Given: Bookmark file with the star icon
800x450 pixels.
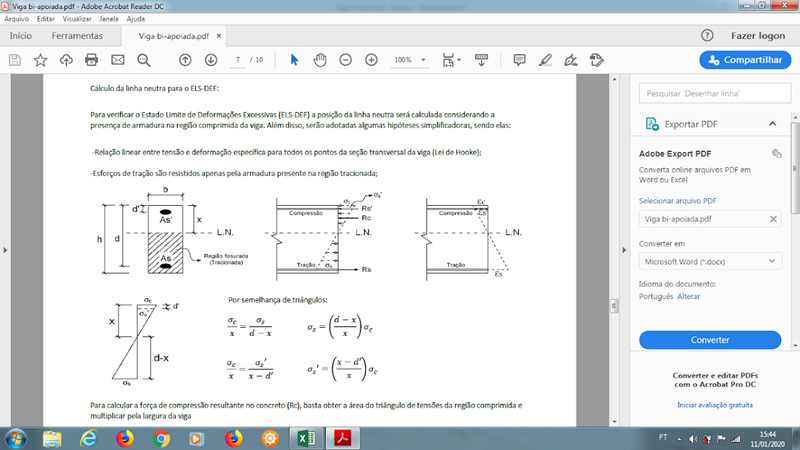Looking at the screenshot, I should [40, 60].
